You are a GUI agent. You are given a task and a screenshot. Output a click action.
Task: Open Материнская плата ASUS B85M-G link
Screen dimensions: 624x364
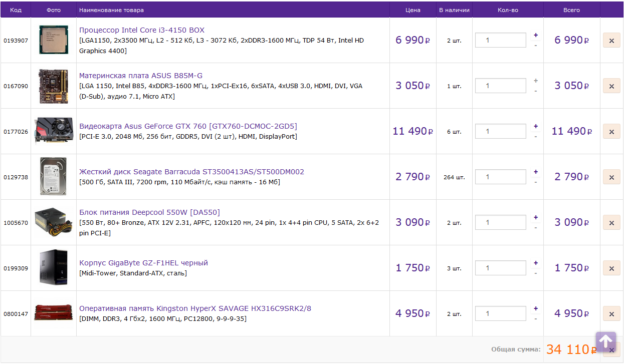click(141, 76)
